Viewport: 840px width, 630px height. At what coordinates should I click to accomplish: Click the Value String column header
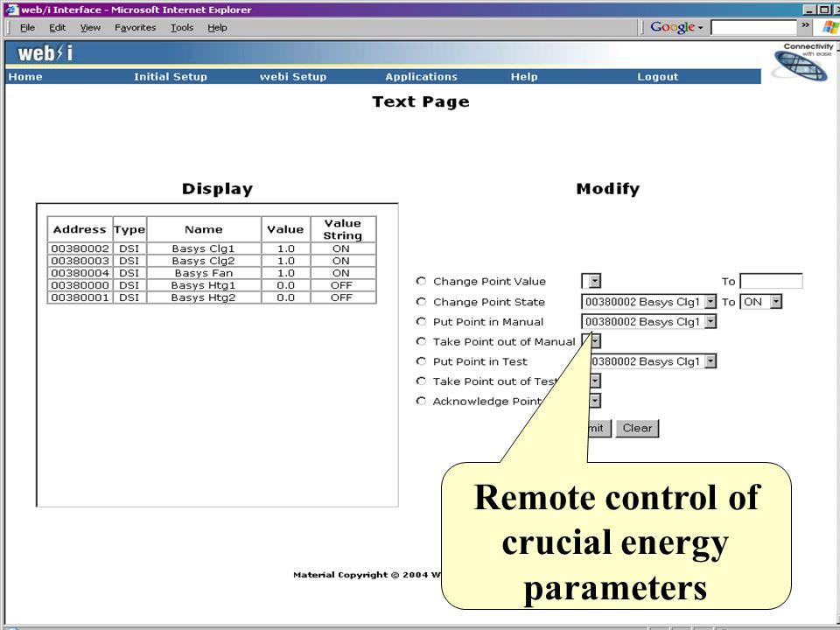click(343, 229)
